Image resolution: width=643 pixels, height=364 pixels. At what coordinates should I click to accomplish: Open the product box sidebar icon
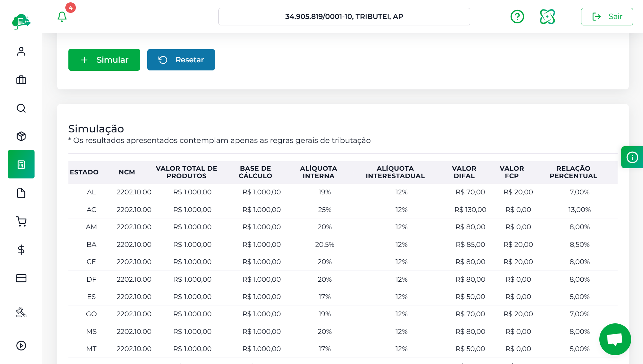(x=21, y=136)
